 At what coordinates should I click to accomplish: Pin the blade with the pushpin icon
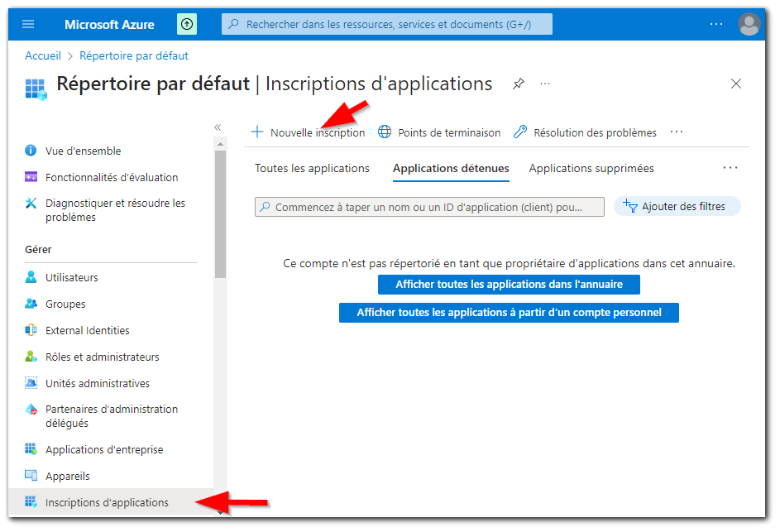pos(519,84)
